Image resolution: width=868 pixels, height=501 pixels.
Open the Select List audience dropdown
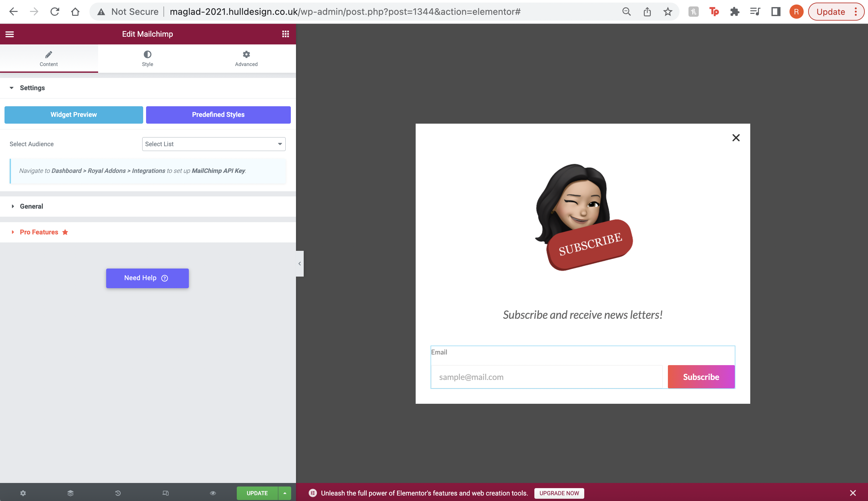click(x=214, y=144)
